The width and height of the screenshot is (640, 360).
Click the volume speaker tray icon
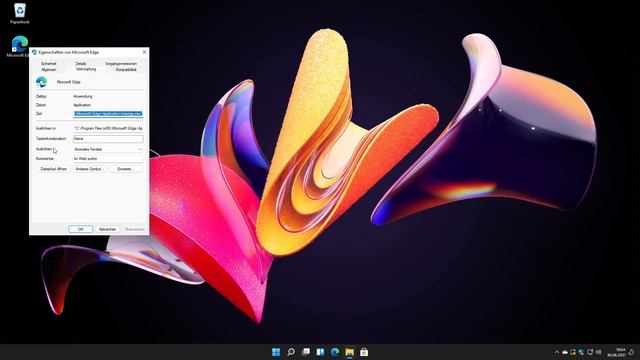[598, 352]
